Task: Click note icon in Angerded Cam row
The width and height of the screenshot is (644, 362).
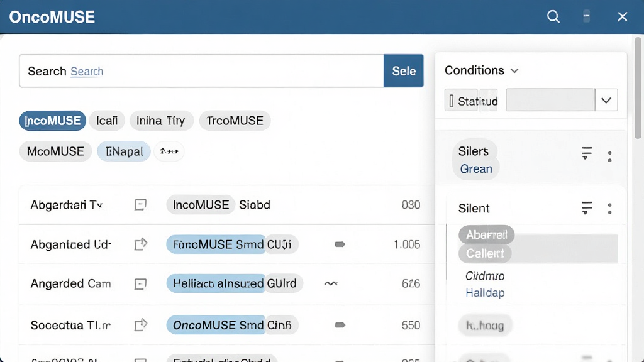Action: (140, 283)
